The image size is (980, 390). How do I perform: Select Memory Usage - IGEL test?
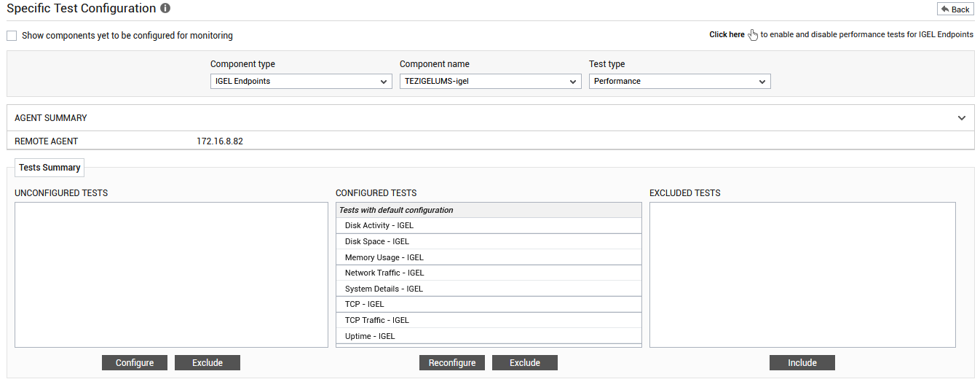coord(489,257)
